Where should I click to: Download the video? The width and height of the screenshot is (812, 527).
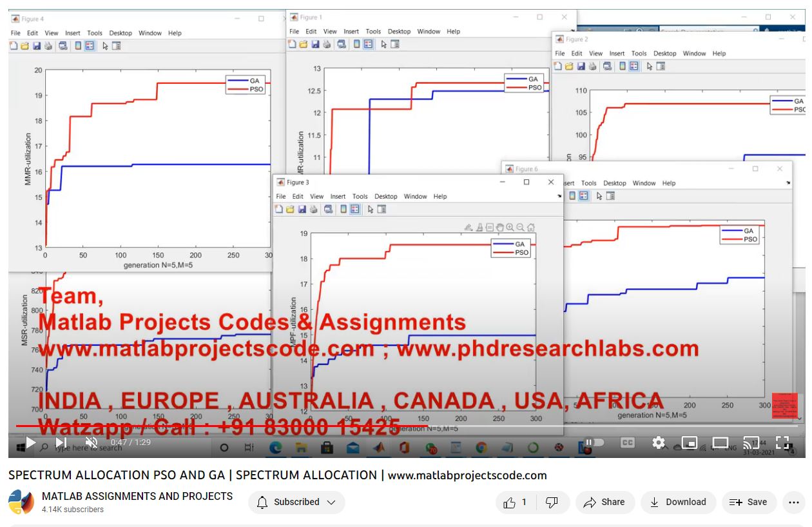coord(677,502)
